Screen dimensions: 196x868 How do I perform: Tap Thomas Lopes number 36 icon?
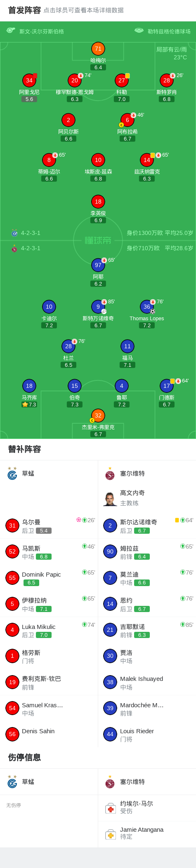point(147,307)
